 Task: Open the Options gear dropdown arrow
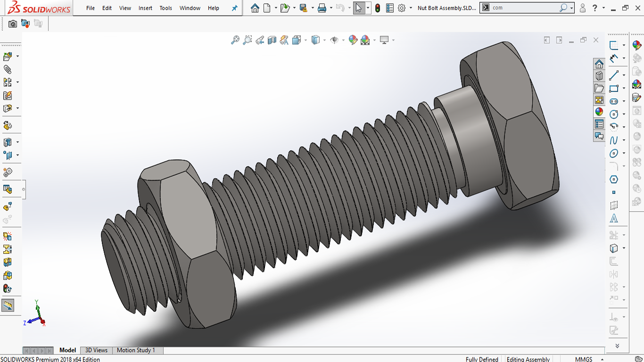click(411, 8)
